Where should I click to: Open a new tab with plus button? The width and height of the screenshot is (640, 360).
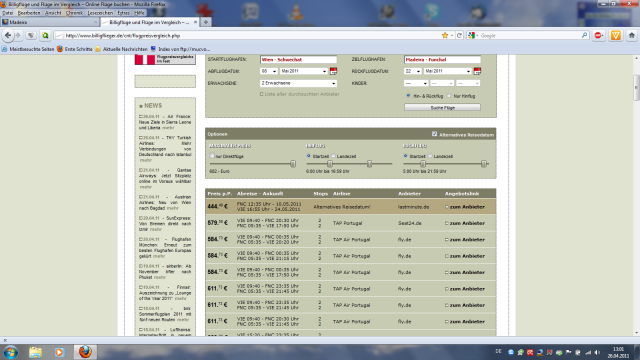pyautogui.click(x=206, y=22)
